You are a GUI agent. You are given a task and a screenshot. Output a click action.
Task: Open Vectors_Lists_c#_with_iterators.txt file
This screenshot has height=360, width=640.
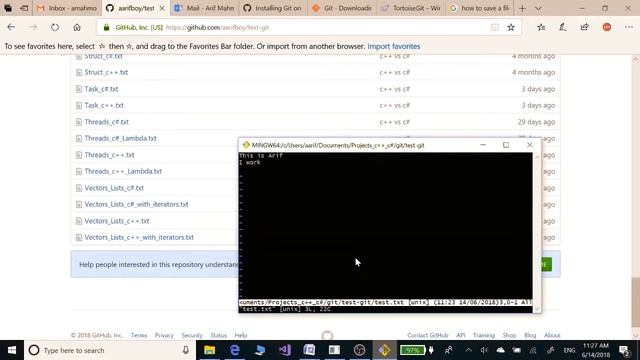(x=136, y=204)
